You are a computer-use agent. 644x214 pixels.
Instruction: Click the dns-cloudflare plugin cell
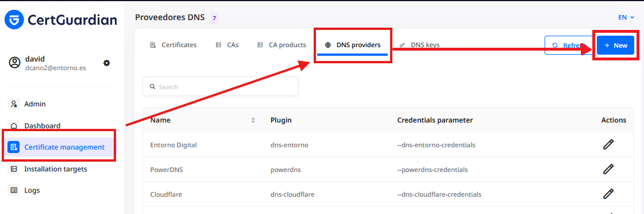[292, 194]
